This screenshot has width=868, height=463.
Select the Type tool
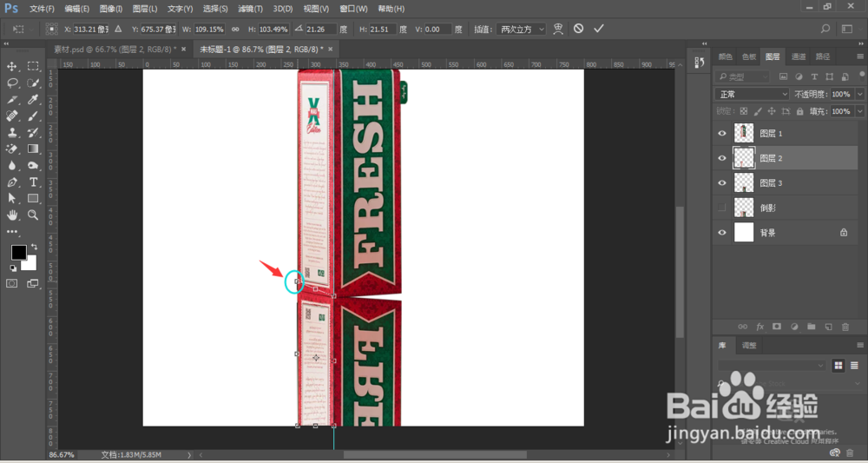pyautogui.click(x=33, y=182)
